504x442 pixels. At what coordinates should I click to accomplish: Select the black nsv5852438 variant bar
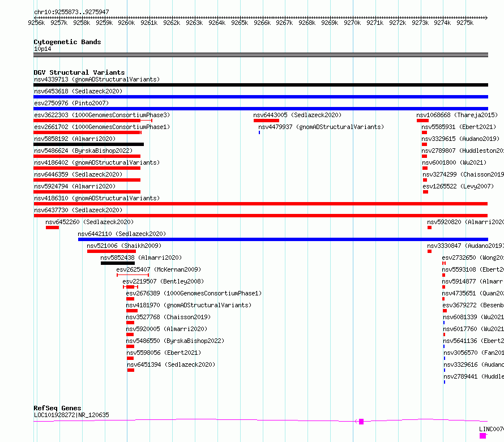coord(118,263)
